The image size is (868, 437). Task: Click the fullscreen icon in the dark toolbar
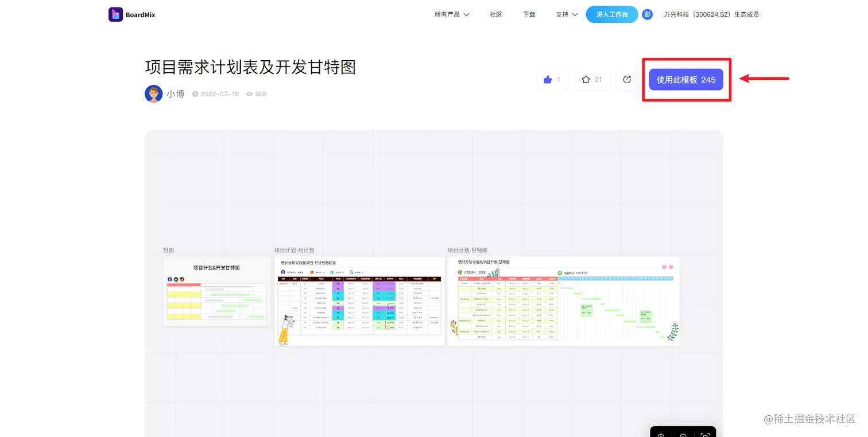tap(704, 435)
